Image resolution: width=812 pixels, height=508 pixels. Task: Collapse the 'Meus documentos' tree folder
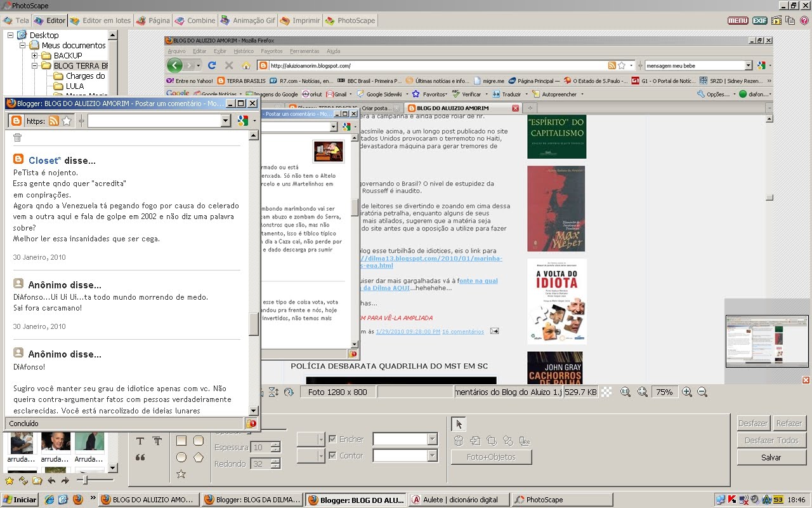tap(22, 45)
